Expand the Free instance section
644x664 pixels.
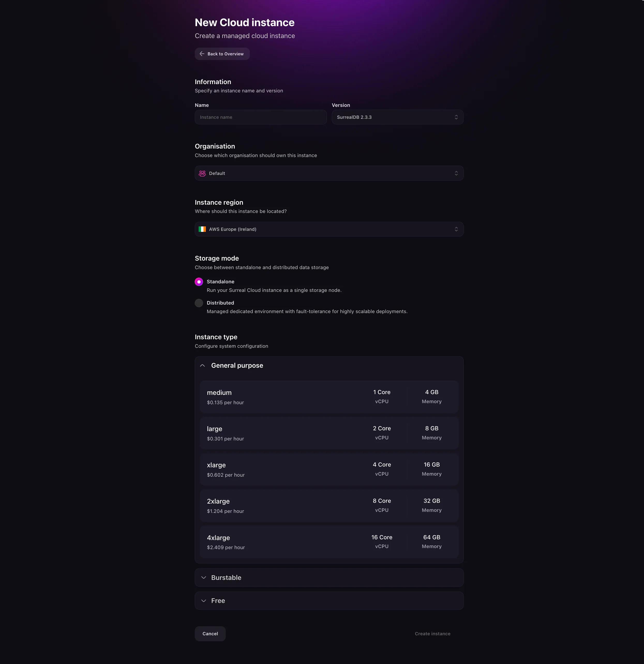point(329,601)
